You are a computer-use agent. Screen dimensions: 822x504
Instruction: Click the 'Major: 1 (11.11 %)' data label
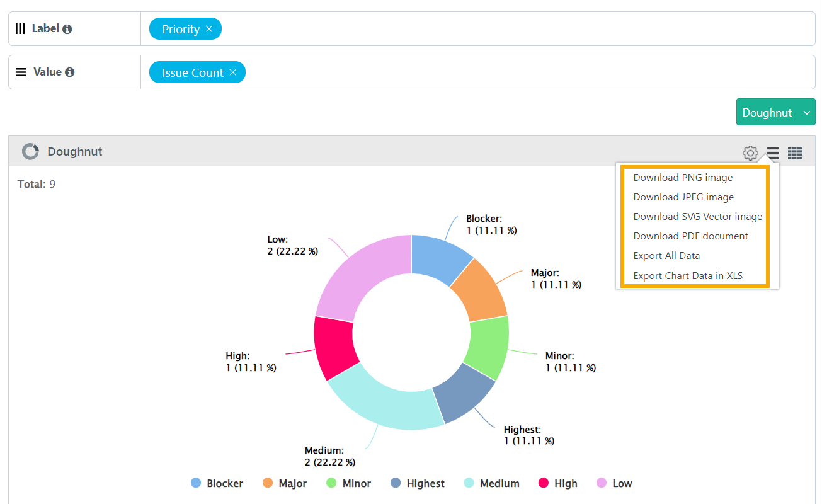(x=556, y=279)
